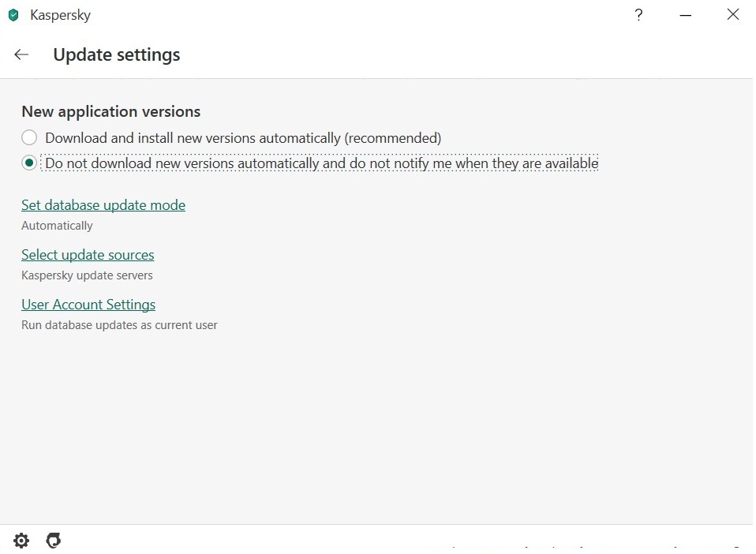
Task: Open Support via the headset agent icon
Action: tap(54, 541)
